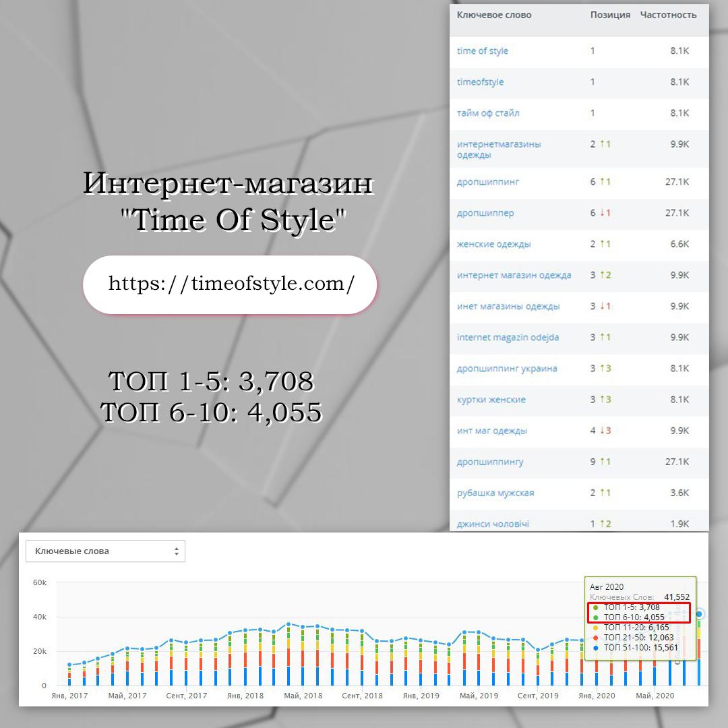Click the Сент, 2018 axis label
This screenshot has height=728, width=728.
coord(362,696)
